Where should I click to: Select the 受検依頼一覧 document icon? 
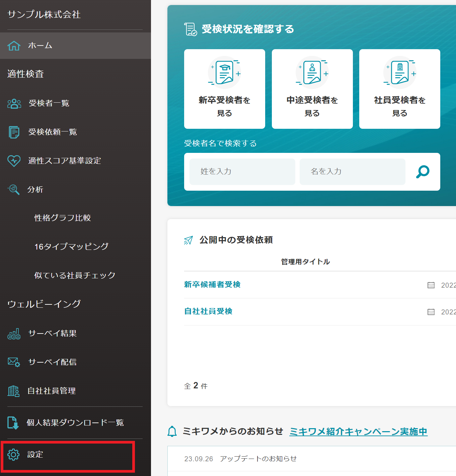tap(13, 132)
